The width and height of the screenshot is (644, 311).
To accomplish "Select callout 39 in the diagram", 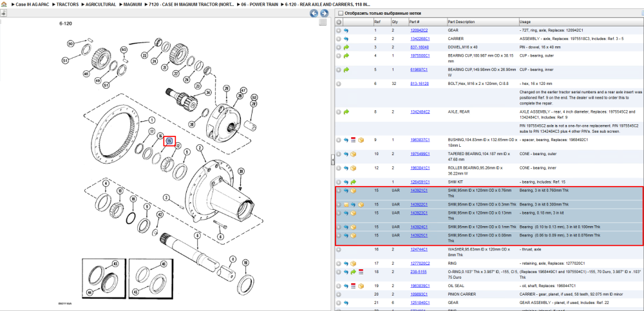I will pyautogui.click(x=241, y=171).
